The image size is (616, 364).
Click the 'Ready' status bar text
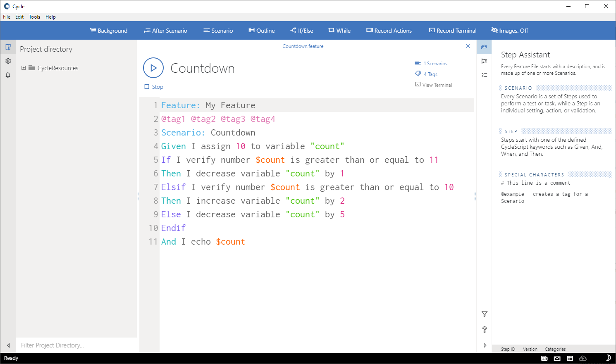[11, 358]
